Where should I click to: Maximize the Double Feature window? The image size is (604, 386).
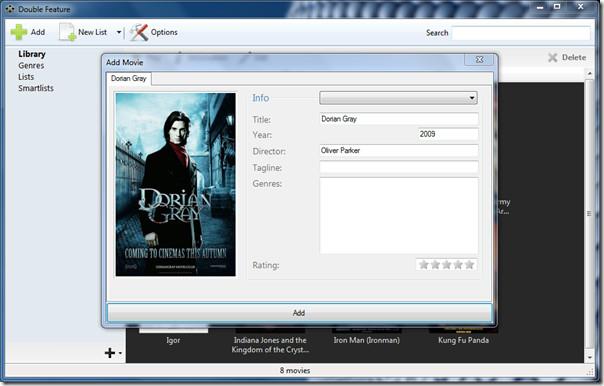[557, 7]
